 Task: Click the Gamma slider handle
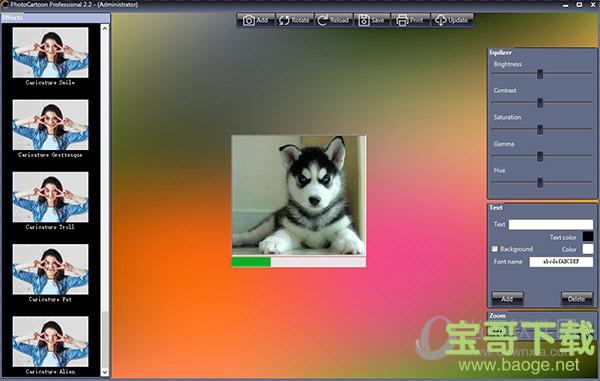(540, 156)
